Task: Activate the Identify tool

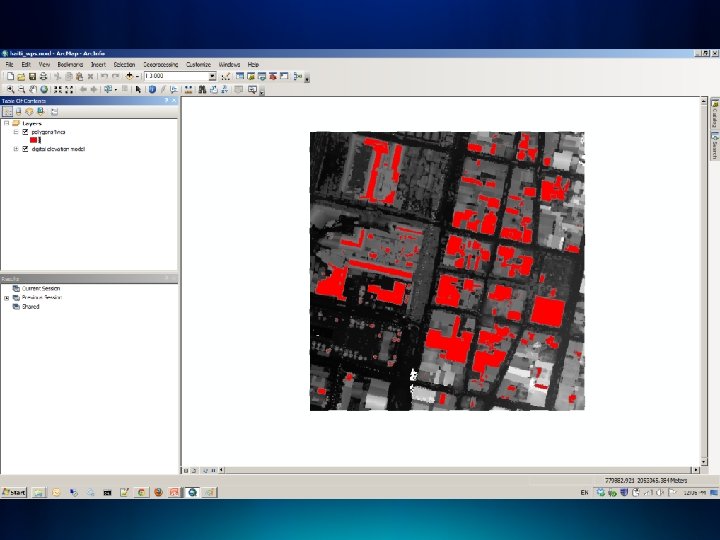Action: [x=152, y=90]
